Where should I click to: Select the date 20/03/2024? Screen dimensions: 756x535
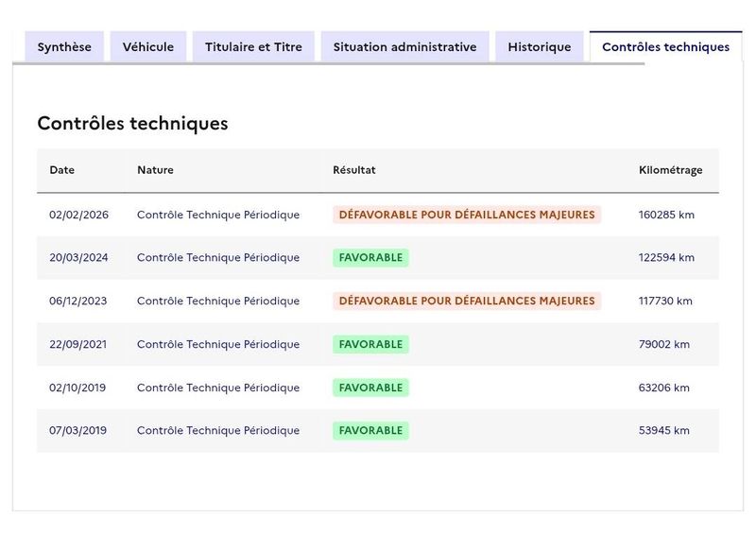78,258
